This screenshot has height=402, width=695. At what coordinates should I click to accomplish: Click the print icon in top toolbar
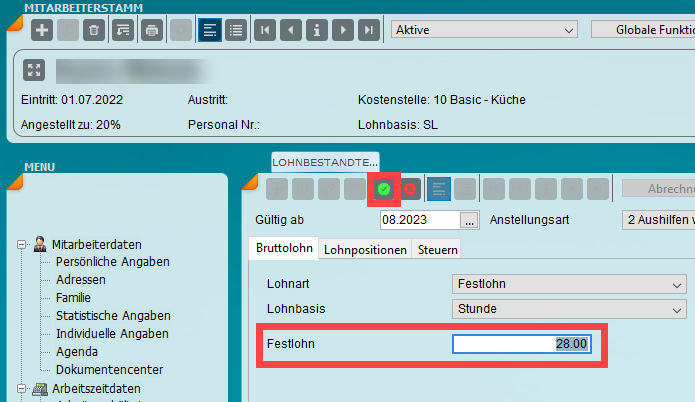click(152, 29)
